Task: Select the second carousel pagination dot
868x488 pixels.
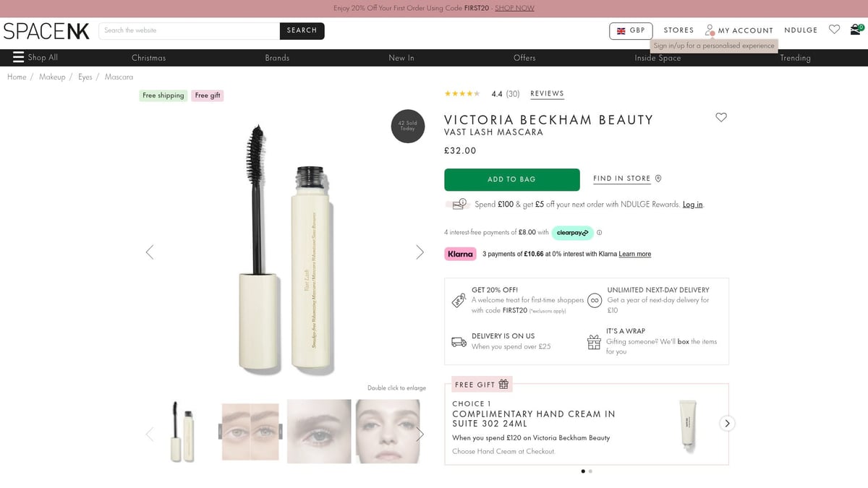Action: pos(590,471)
